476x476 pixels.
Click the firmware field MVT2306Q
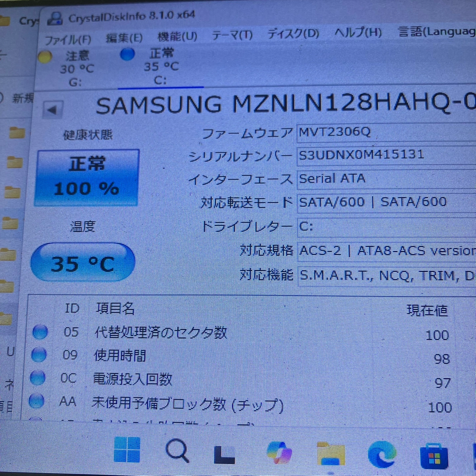pyautogui.click(x=387, y=132)
